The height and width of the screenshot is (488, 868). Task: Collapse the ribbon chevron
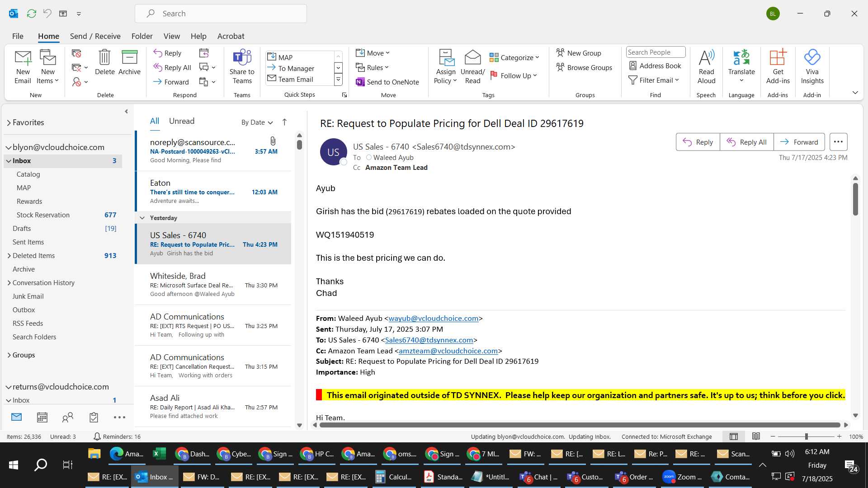tap(855, 93)
